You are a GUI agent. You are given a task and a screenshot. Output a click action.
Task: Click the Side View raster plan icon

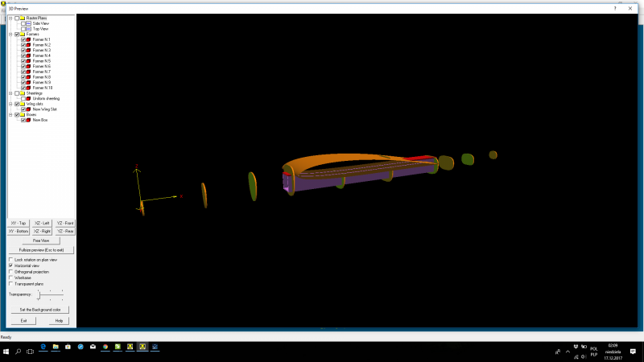coord(29,23)
